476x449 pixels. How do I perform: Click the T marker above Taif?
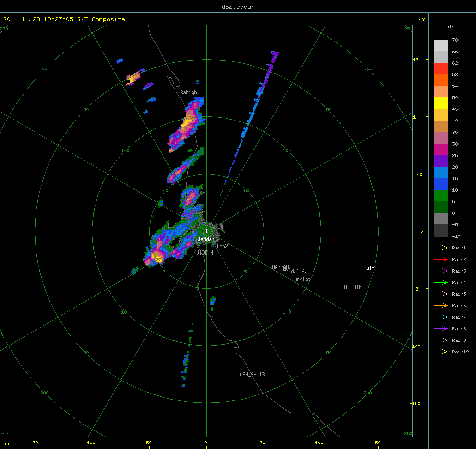[369, 260]
